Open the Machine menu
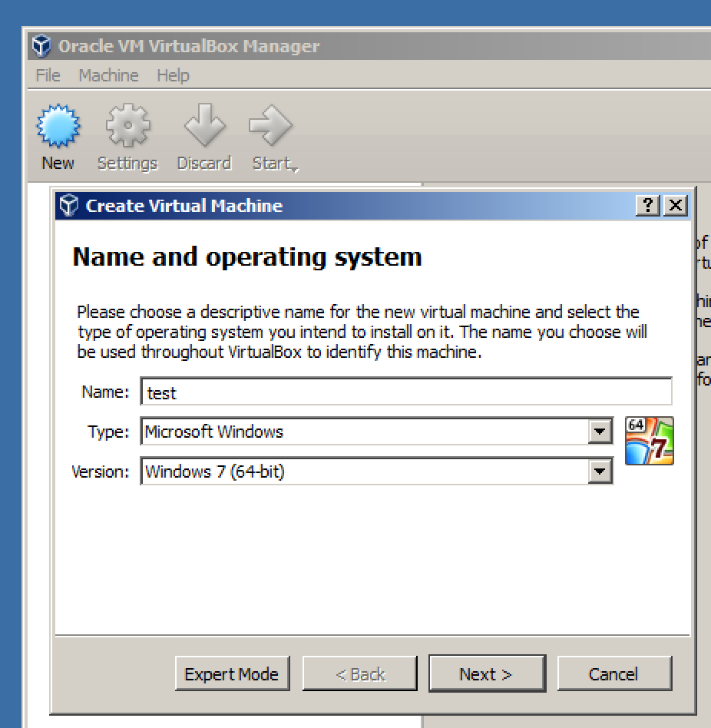Image resolution: width=711 pixels, height=728 pixels. [x=108, y=75]
